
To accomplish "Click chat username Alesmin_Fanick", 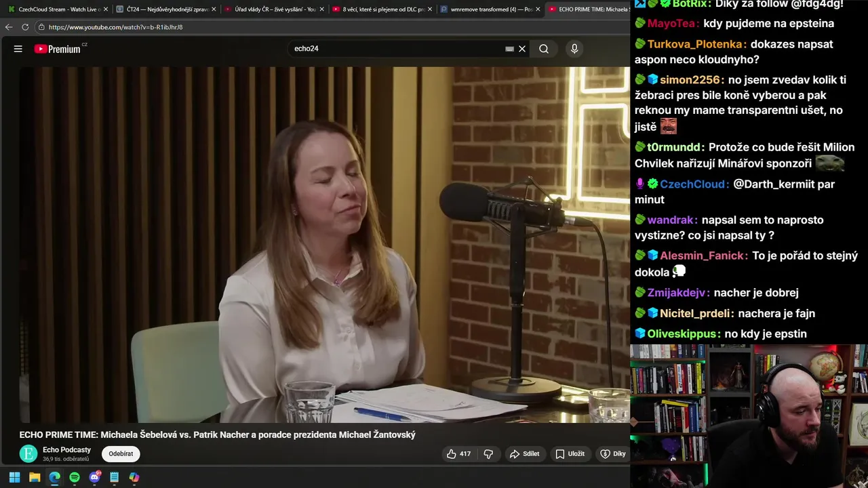I will pos(703,256).
